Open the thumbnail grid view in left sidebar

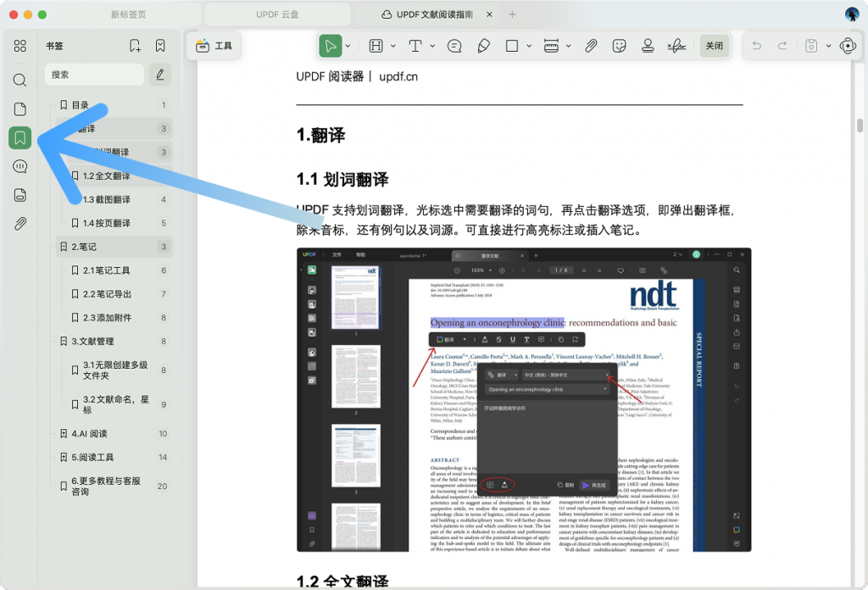click(x=20, y=46)
